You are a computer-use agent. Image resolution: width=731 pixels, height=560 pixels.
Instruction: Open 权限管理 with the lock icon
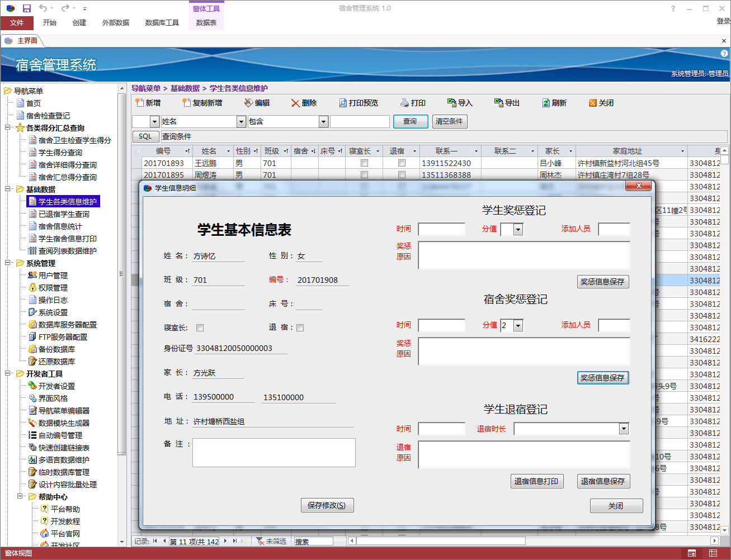pos(53,287)
